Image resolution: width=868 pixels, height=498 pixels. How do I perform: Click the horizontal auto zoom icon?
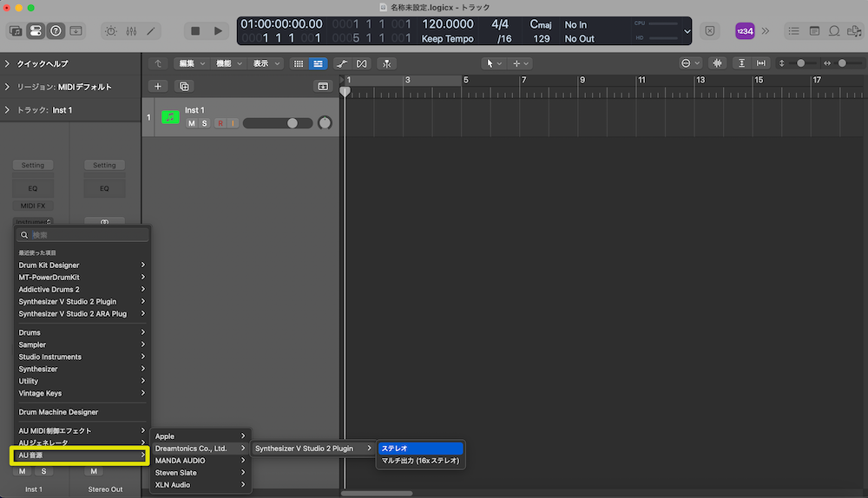(761, 63)
